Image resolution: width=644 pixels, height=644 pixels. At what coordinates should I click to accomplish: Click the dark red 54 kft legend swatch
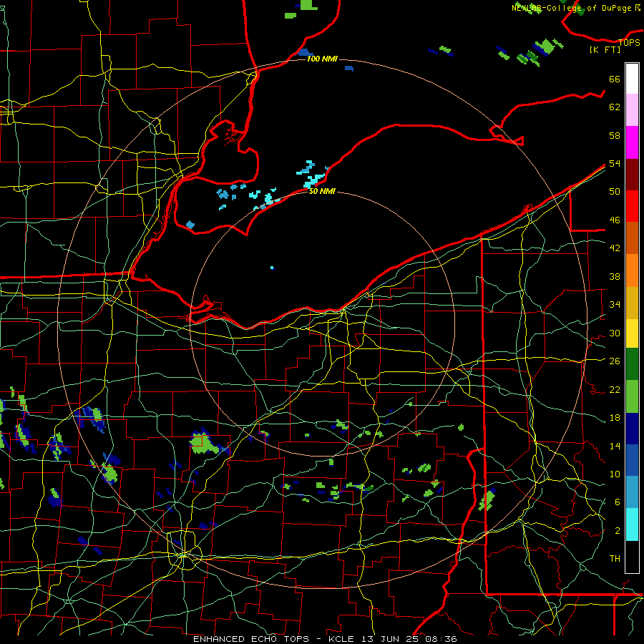click(x=632, y=174)
